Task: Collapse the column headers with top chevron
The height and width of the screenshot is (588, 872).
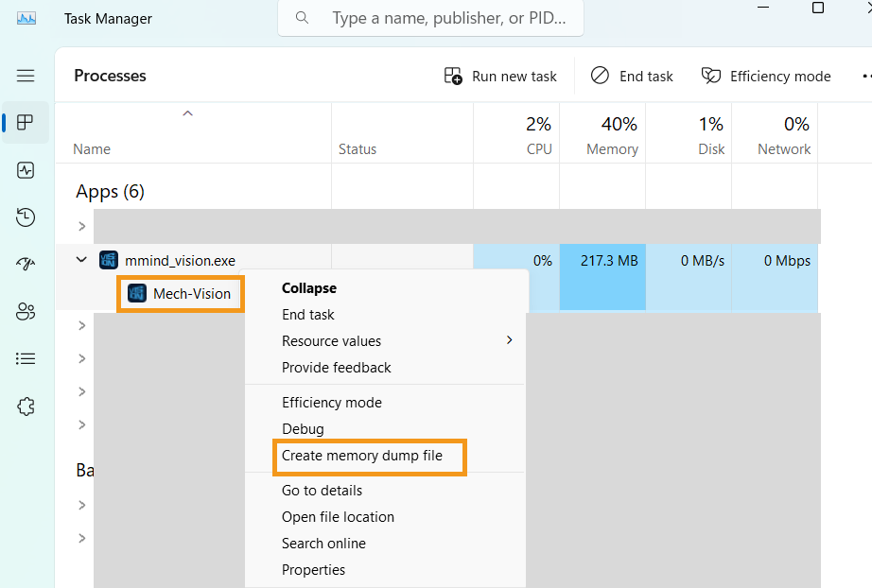Action: 187,113
